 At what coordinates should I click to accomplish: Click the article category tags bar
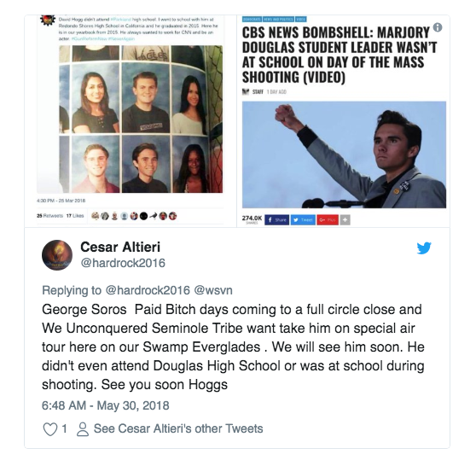pos(275,20)
